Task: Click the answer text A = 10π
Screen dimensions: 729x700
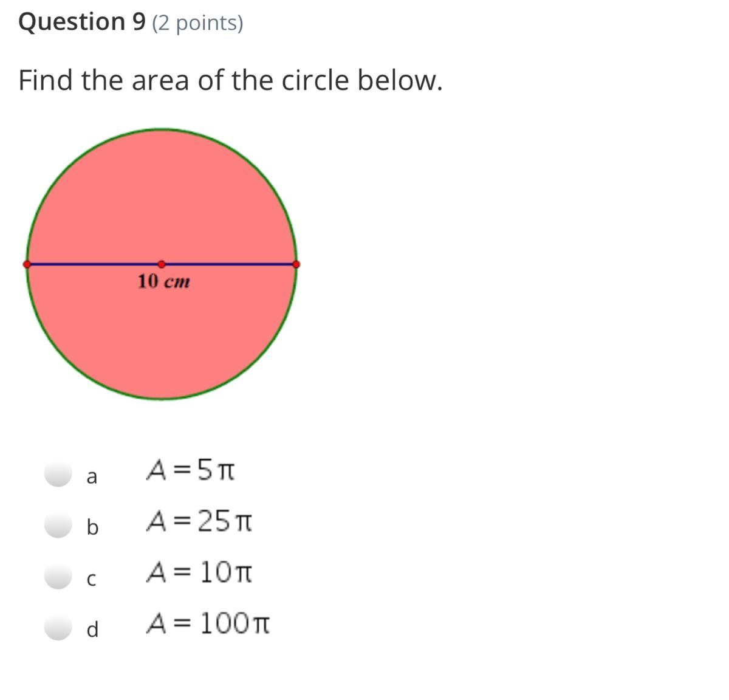Action: coord(199,572)
